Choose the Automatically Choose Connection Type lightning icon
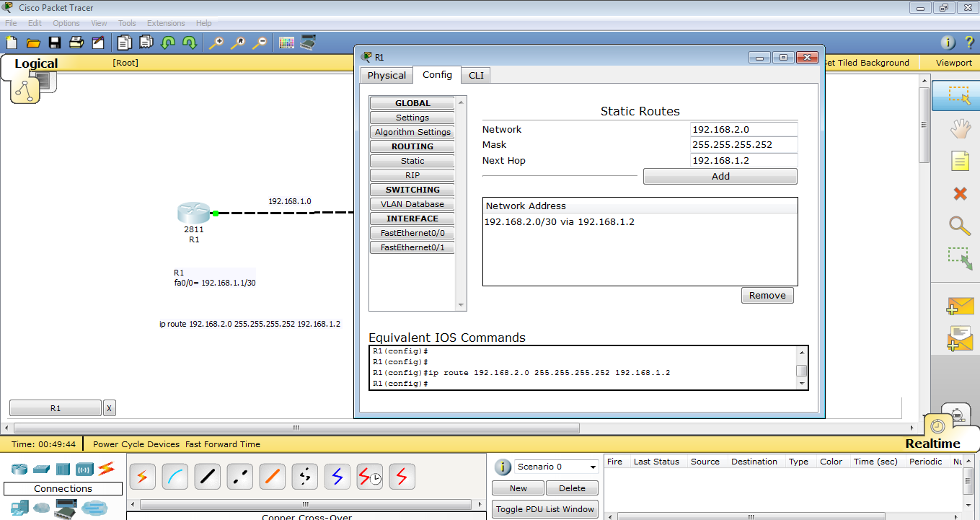 point(142,476)
